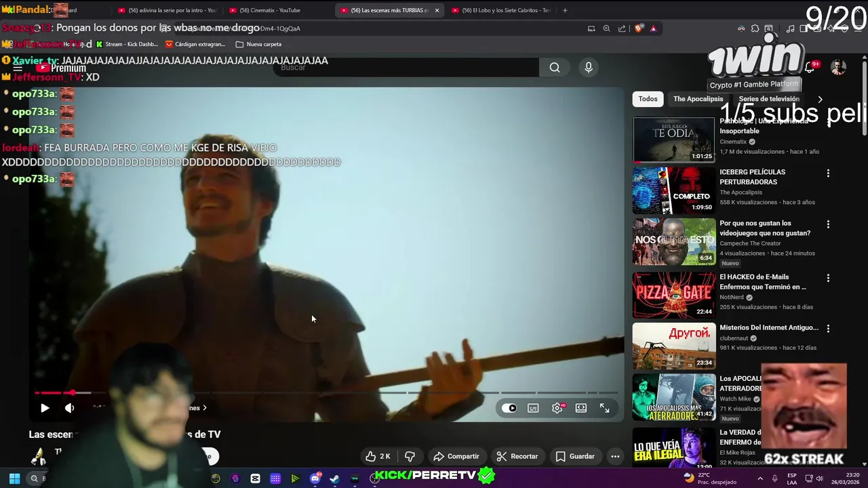The image size is (868, 488).
Task: Click the Recortar clip button
Action: click(517, 456)
